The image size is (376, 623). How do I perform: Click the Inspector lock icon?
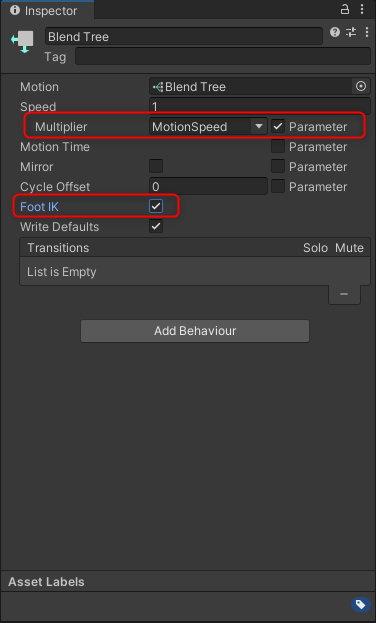pyautogui.click(x=345, y=10)
